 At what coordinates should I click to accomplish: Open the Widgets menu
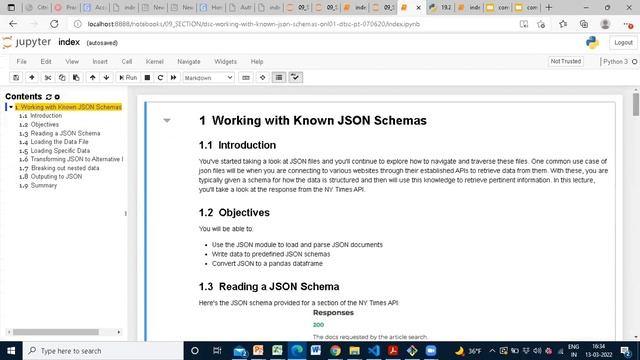pyautogui.click(x=225, y=62)
